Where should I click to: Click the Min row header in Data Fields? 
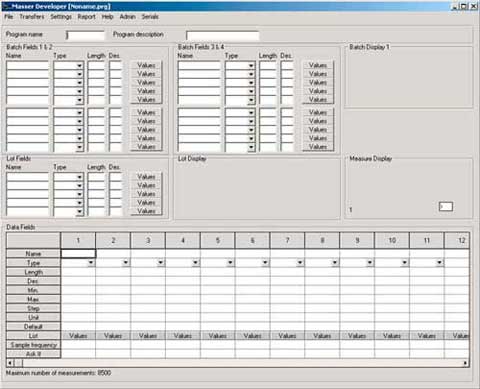33,290
